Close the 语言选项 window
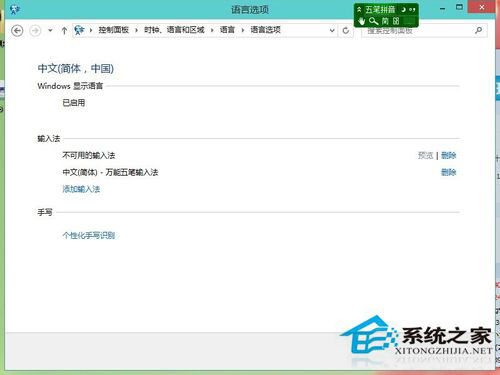Image resolution: width=500 pixels, height=375 pixels. tap(481, 7)
